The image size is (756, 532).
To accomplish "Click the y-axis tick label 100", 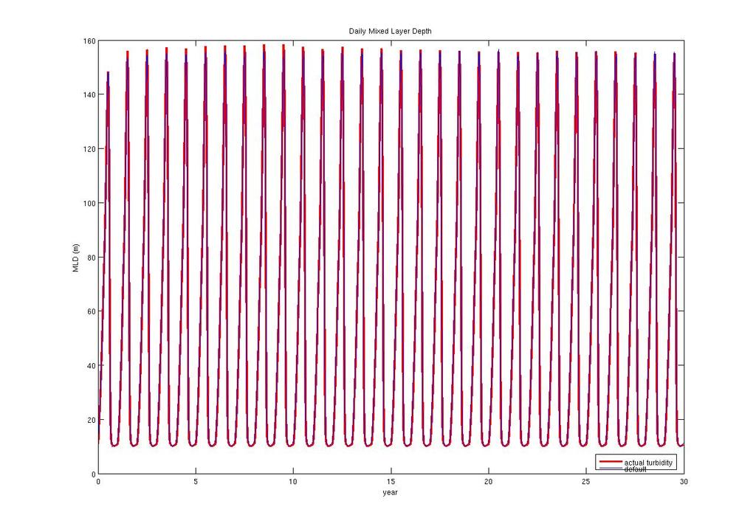I will (89, 204).
